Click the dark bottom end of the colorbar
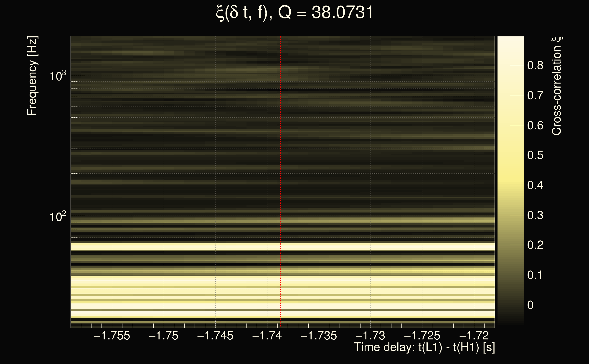 [511, 323]
